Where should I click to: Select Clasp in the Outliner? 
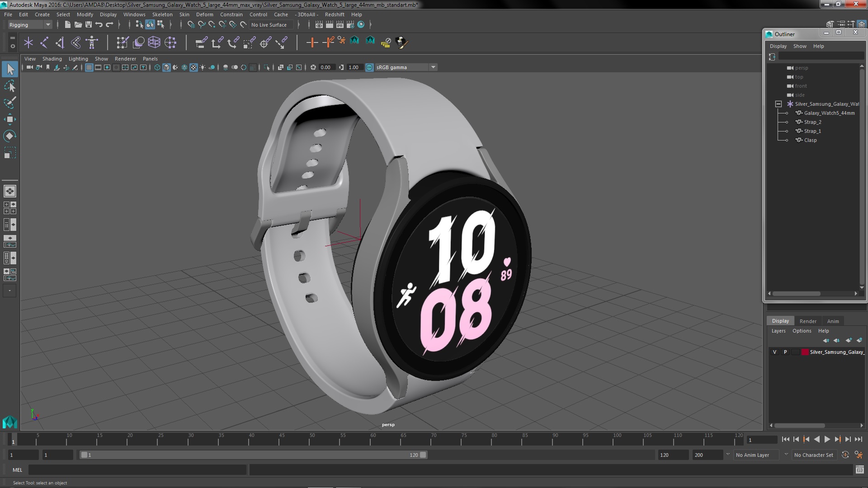click(x=810, y=140)
